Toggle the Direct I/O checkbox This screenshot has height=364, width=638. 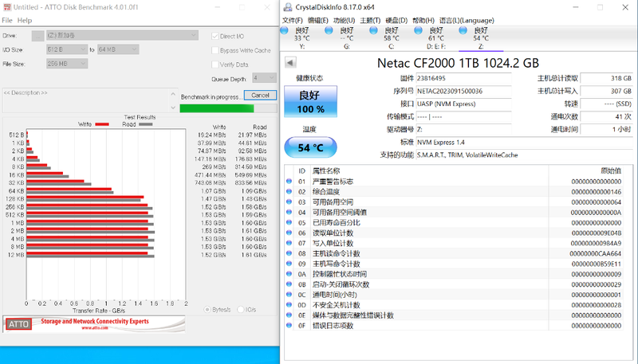point(215,36)
